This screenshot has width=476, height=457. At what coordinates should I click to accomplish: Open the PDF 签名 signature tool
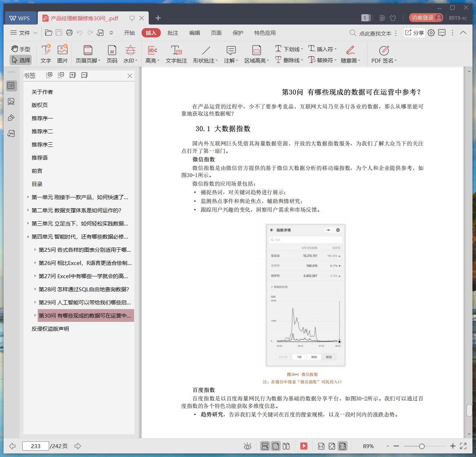(x=384, y=54)
